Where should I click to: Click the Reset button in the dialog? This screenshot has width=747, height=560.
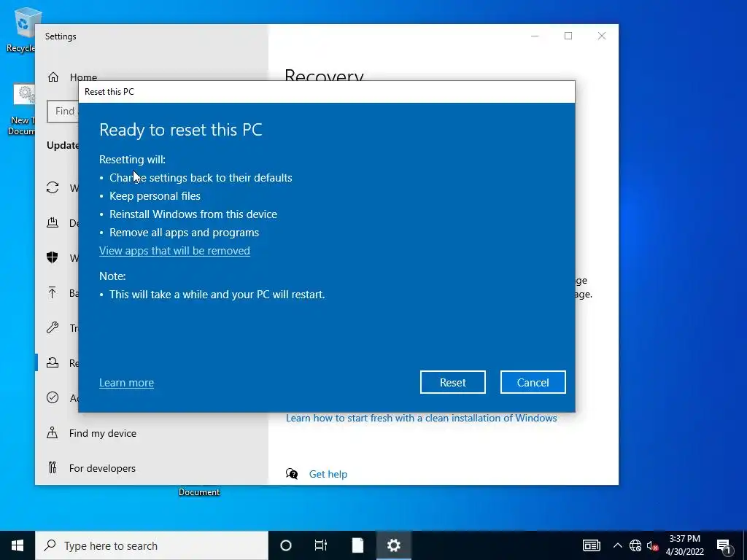[x=452, y=382]
